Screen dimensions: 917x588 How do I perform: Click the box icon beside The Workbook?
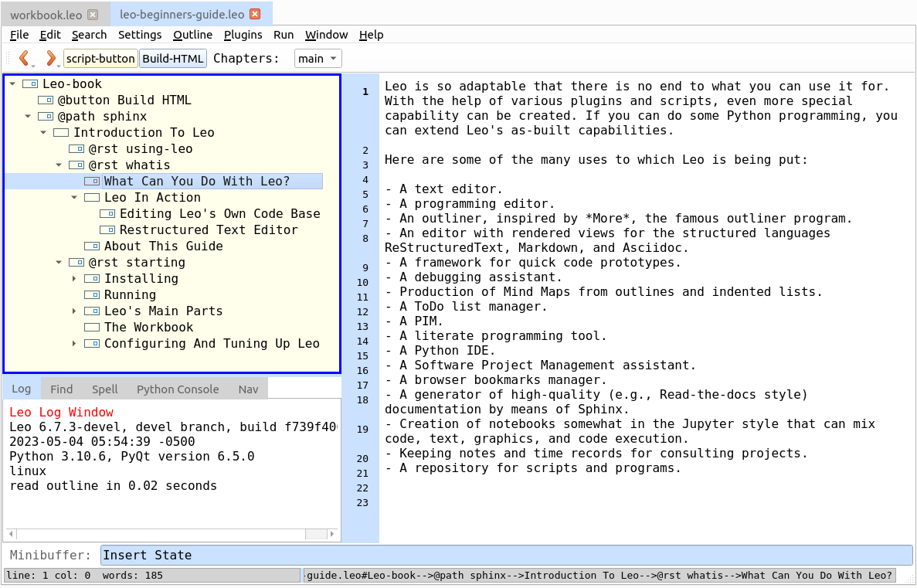92,328
